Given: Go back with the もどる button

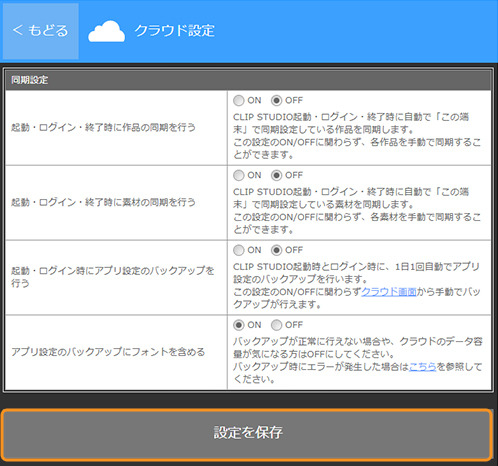Looking at the screenshot, I should point(40,31).
